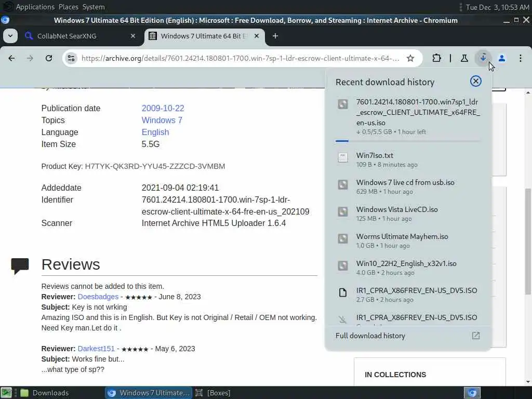Close the Recent download history popup
This screenshot has width=532, height=399.
coord(476,81)
